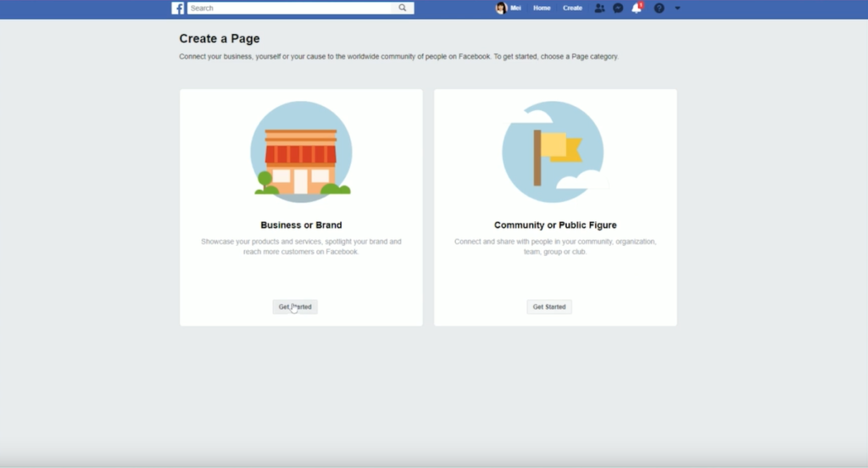The height and width of the screenshot is (468, 868).
Task: Click the Create a Page title
Action: coord(220,39)
